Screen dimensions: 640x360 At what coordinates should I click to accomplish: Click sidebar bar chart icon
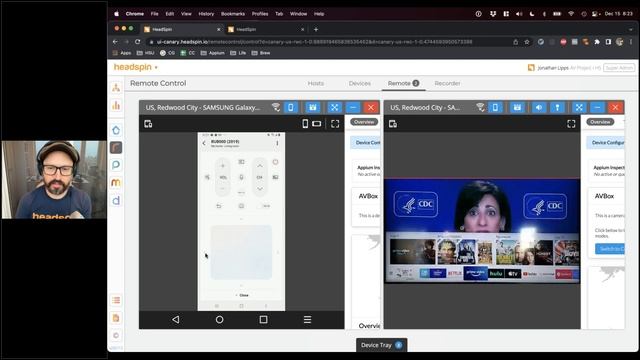pyautogui.click(x=116, y=106)
